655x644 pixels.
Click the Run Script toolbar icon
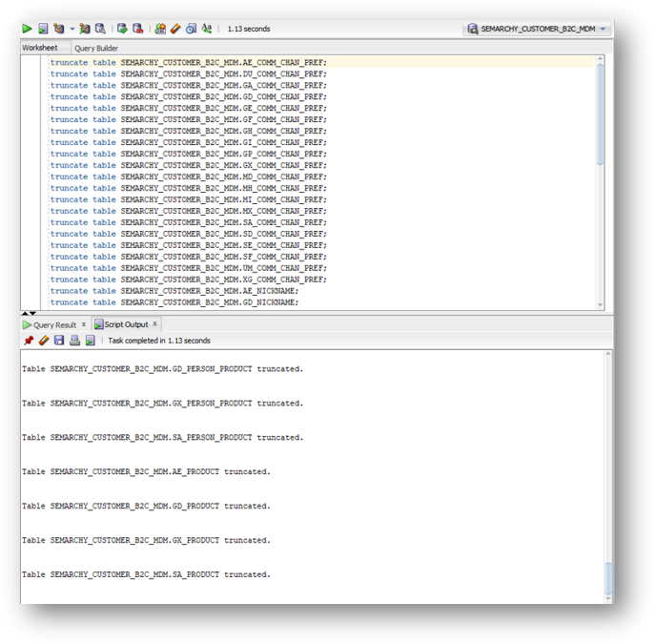(x=43, y=29)
